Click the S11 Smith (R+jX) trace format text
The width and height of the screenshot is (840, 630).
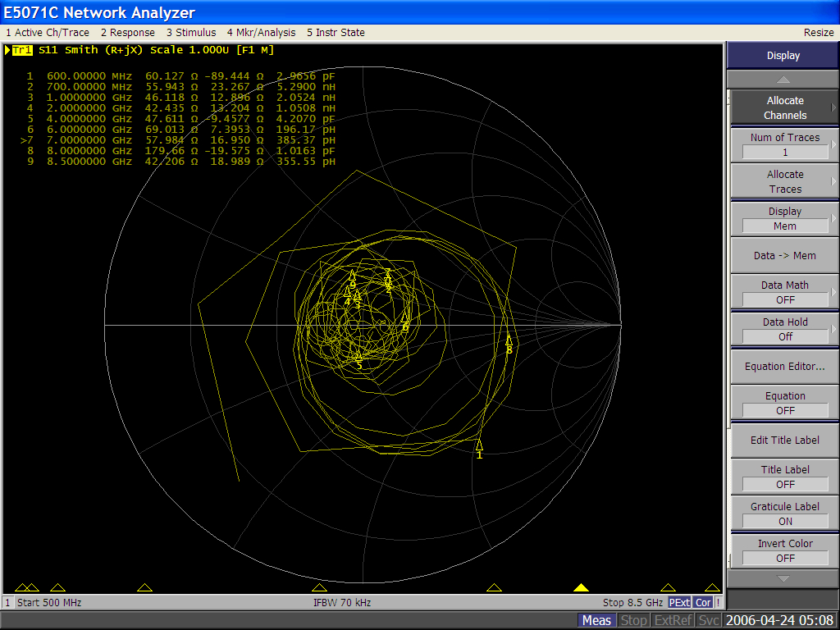[x=90, y=50]
